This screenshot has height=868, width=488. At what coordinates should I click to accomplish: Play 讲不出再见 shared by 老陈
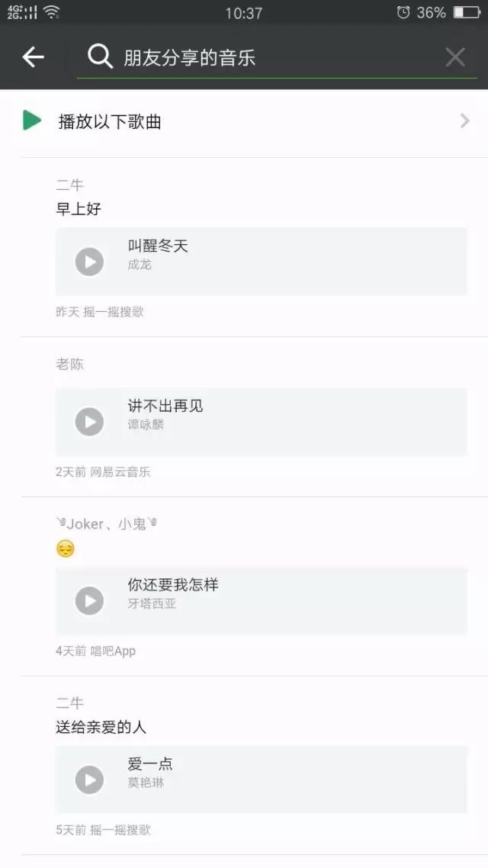coord(88,422)
